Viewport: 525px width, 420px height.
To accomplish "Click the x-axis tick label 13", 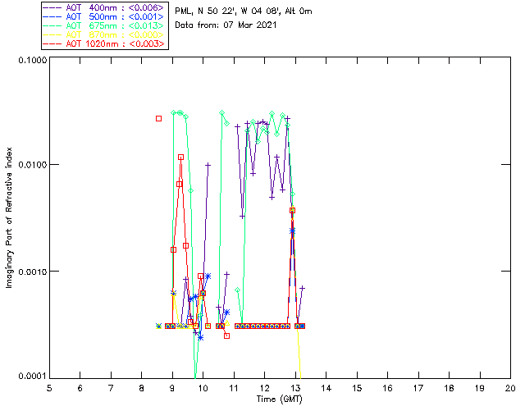I will tap(295, 388).
